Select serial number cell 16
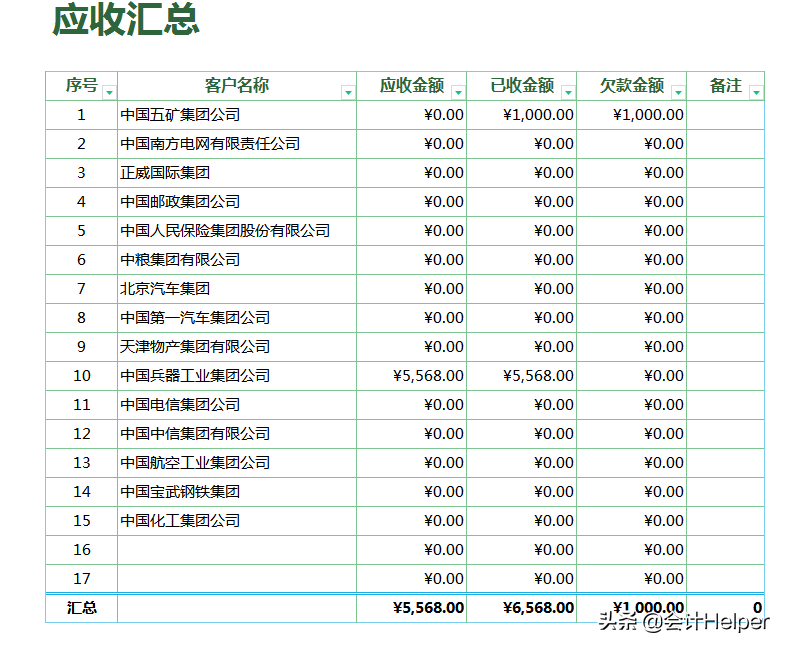 [x=81, y=550]
